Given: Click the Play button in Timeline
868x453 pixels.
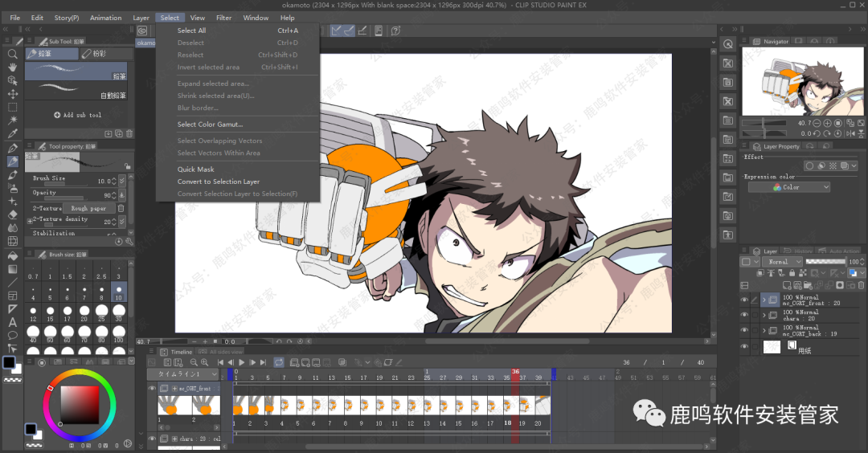Looking at the screenshot, I should click(x=241, y=363).
